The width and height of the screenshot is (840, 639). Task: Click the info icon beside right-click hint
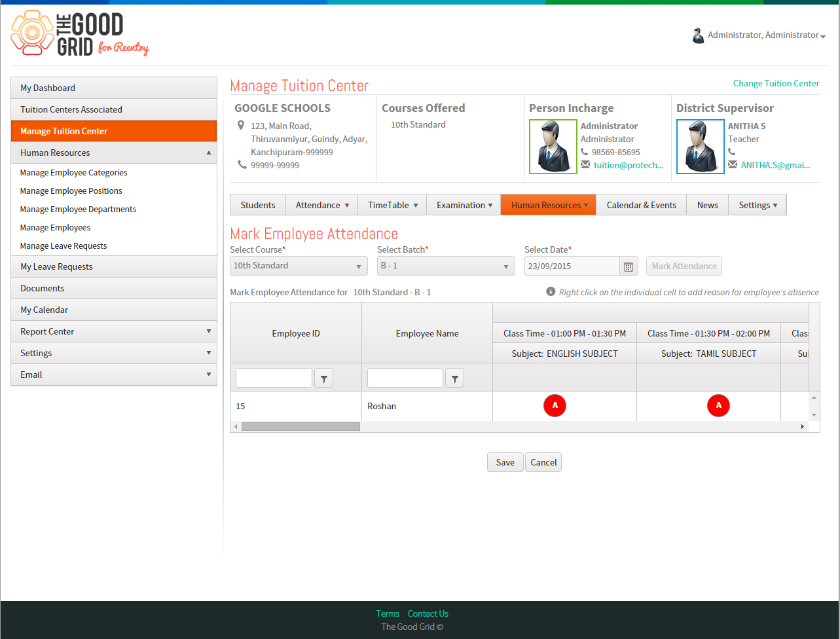pyautogui.click(x=551, y=291)
